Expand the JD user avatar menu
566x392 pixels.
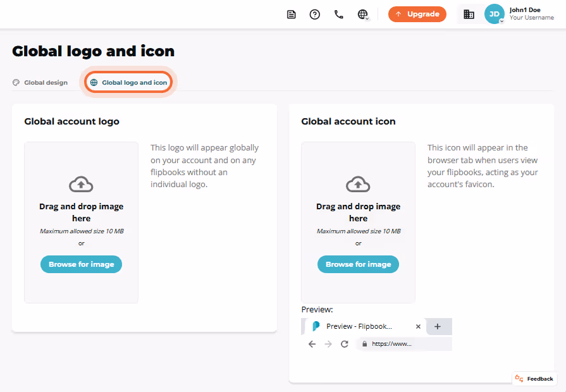494,14
